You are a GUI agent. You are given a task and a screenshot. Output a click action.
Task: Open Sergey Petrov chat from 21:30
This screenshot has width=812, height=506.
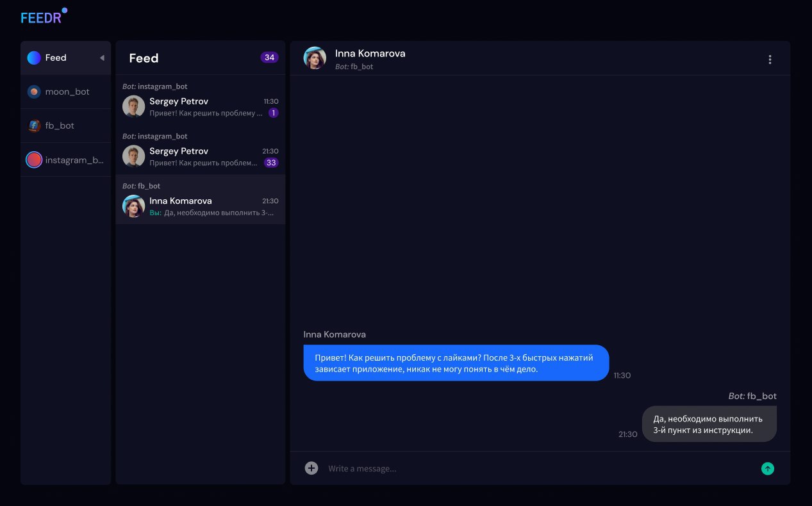click(x=200, y=150)
